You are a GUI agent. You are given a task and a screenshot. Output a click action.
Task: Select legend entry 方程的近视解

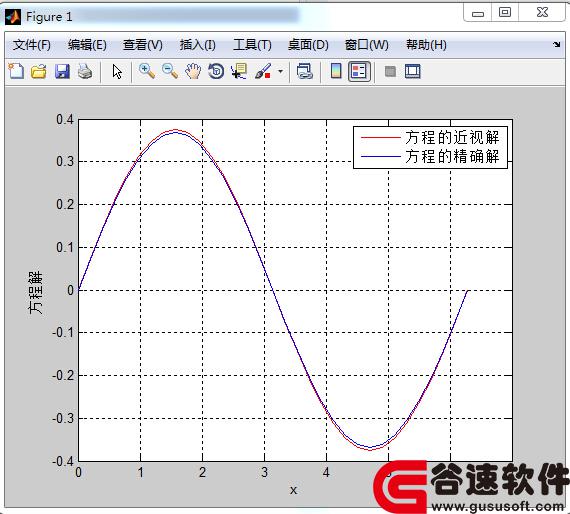452,137
